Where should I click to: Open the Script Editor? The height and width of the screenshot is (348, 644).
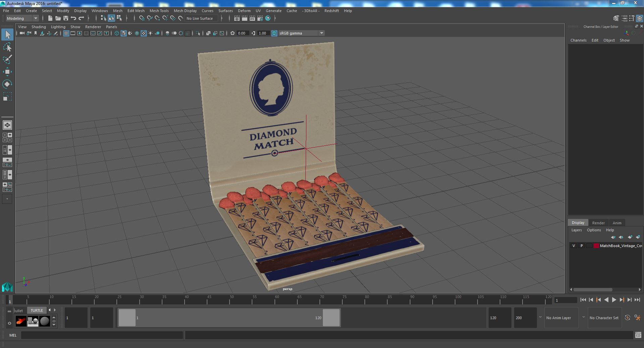point(638,335)
